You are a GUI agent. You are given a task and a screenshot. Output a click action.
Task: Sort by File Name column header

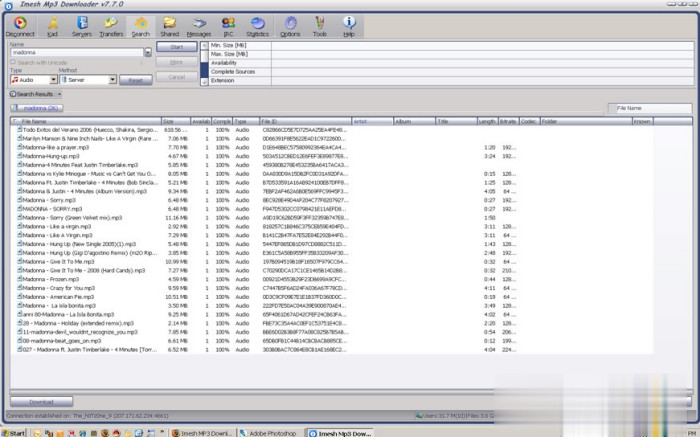(86, 121)
